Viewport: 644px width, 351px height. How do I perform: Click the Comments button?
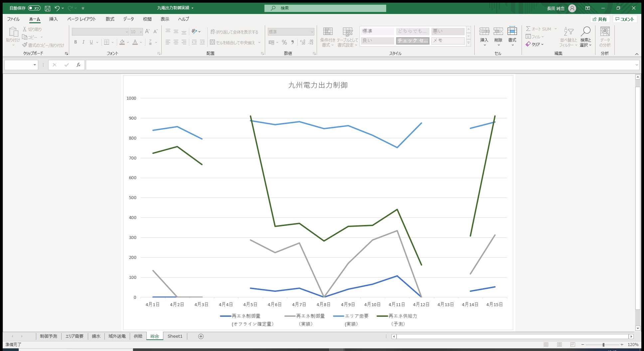point(625,19)
